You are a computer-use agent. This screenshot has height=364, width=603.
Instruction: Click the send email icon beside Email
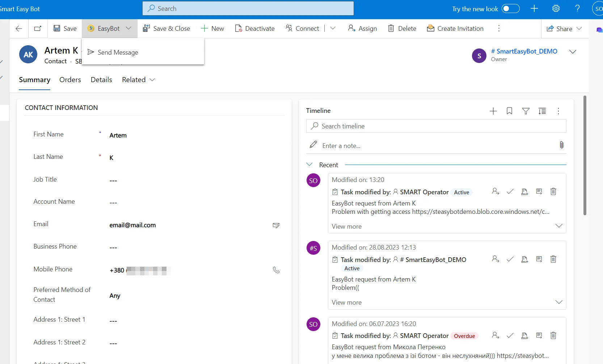pyautogui.click(x=276, y=225)
